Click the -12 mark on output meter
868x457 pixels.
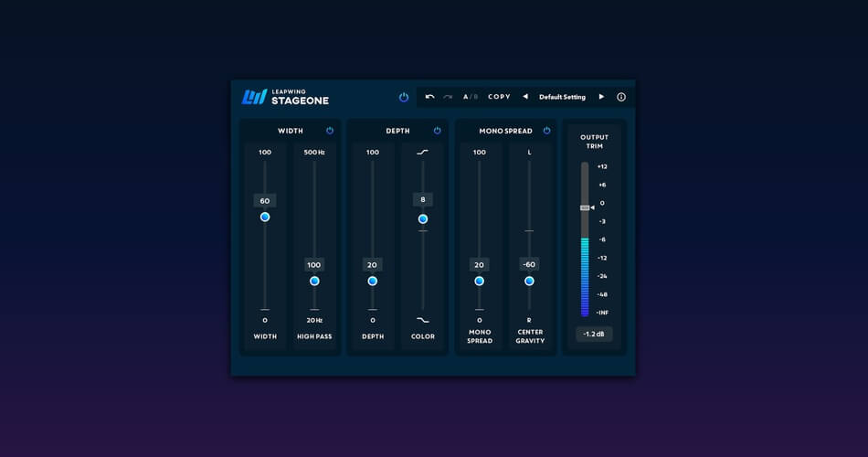pyautogui.click(x=602, y=258)
